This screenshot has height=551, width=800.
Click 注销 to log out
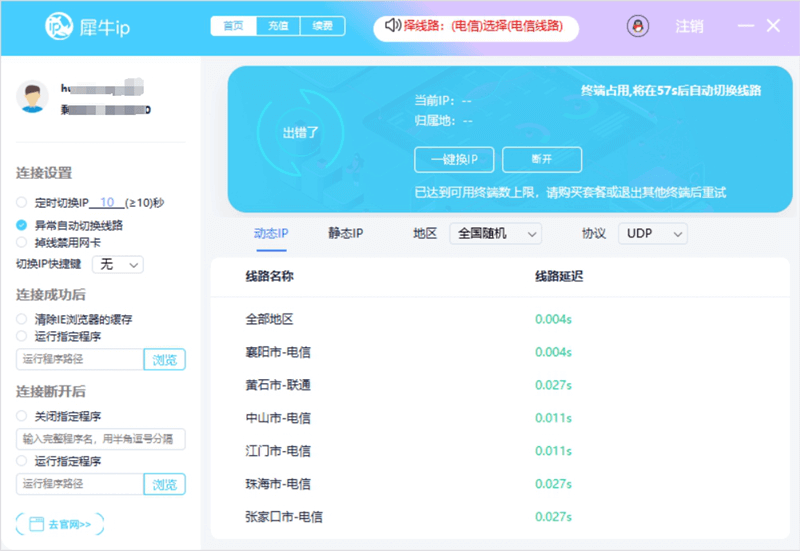(689, 26)
